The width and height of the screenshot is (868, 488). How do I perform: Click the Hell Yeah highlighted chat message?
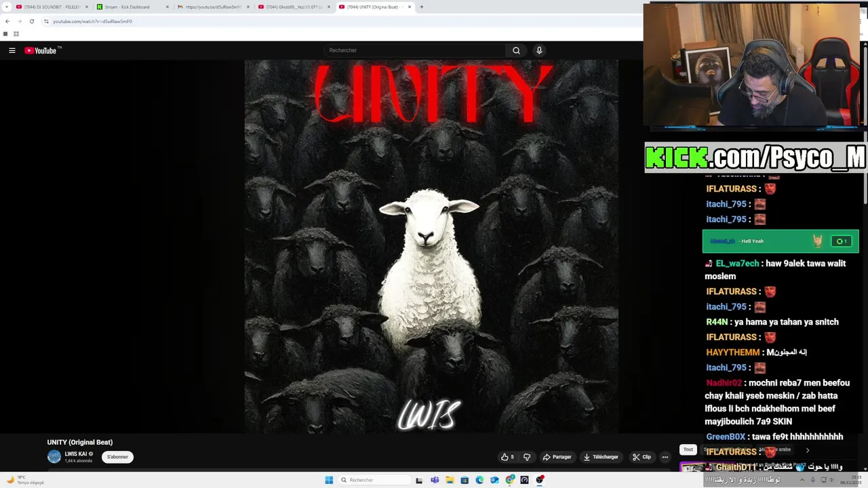tap(781, 241)
